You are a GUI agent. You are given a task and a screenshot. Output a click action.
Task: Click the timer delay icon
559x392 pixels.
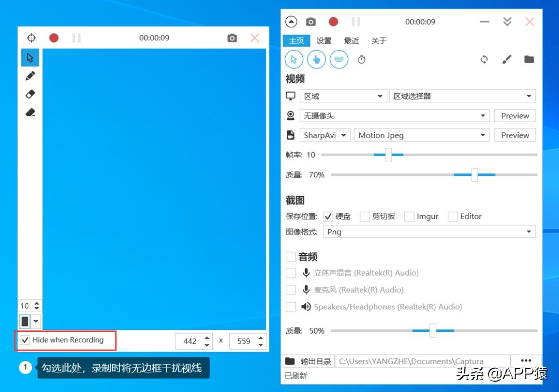pos(361,59)
